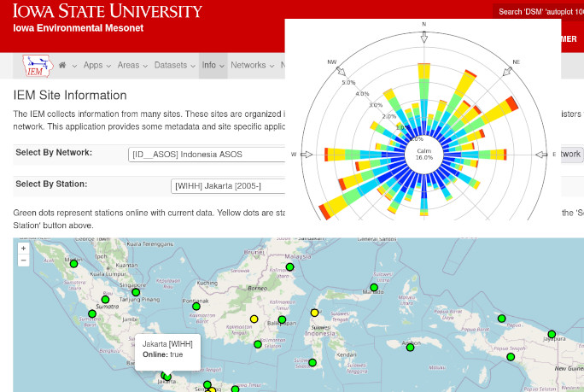
Task: Select the green dot near Sumatera Barat
Action: [92, 314]
